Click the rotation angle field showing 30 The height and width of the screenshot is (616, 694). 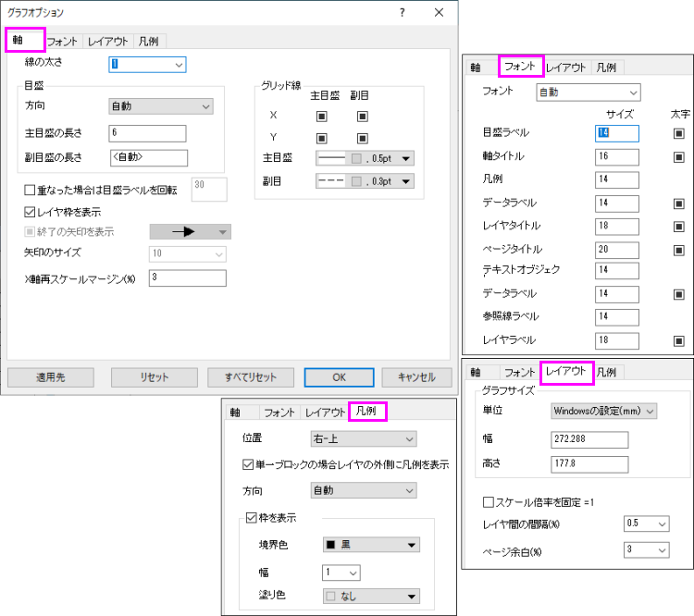click(x=209, y=190)
